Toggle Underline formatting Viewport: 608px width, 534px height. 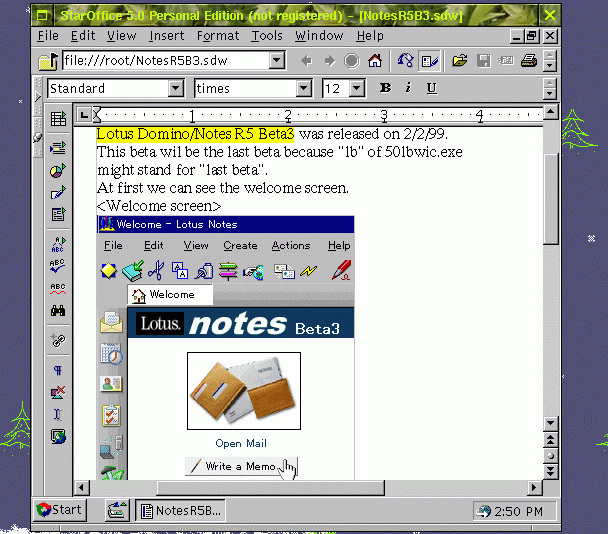tap(432, 88)
